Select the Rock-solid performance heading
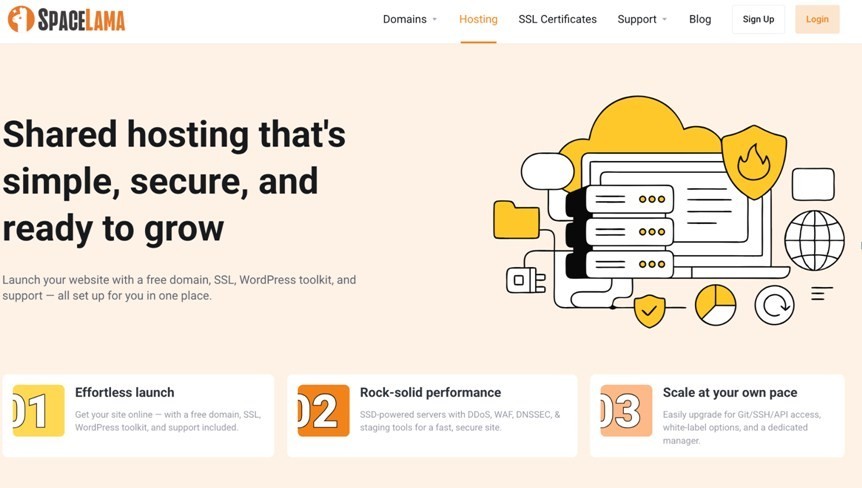The height and width of the screenshot is (488, 862). click(430, 392)
